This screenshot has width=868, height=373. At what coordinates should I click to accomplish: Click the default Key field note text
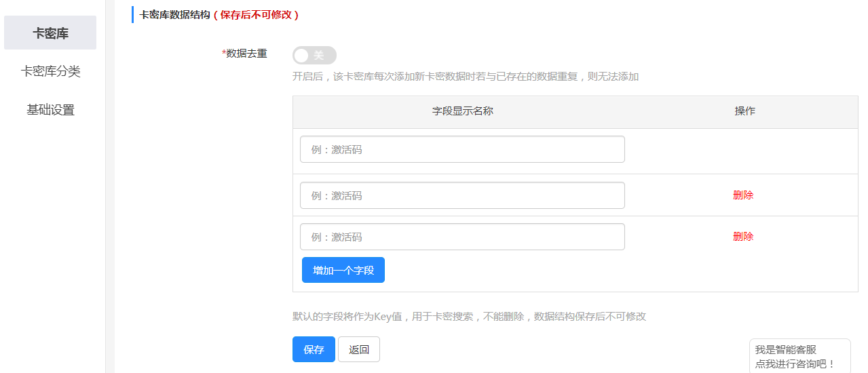tap(469, 316)
